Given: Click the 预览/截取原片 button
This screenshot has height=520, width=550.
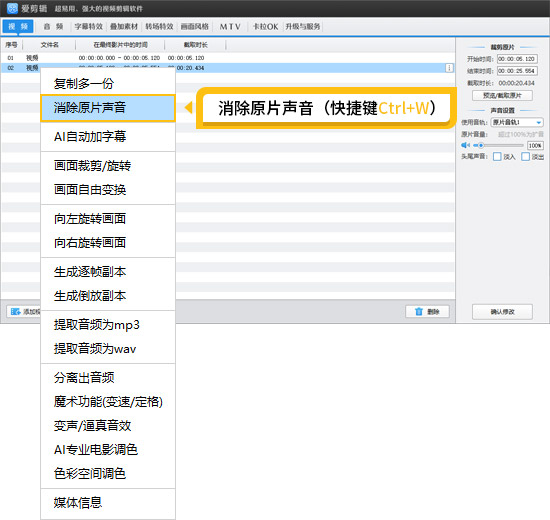Looking at the screenshot, I should (502, 95).
